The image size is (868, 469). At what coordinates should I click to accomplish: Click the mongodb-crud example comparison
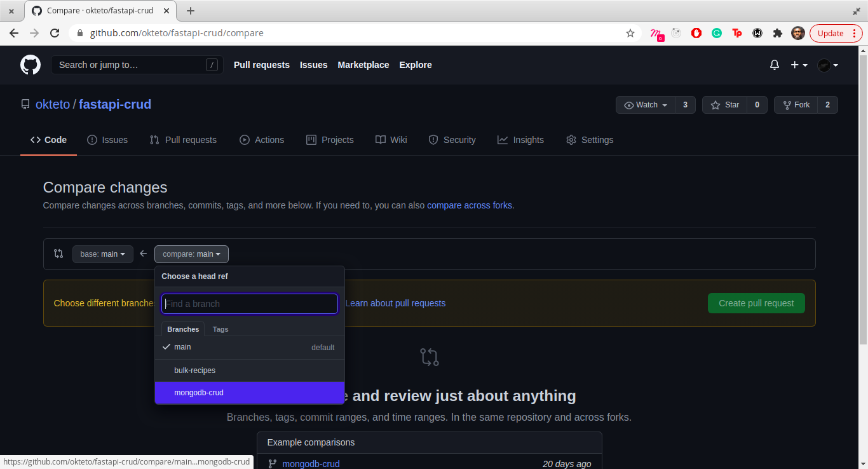point(311,464)
